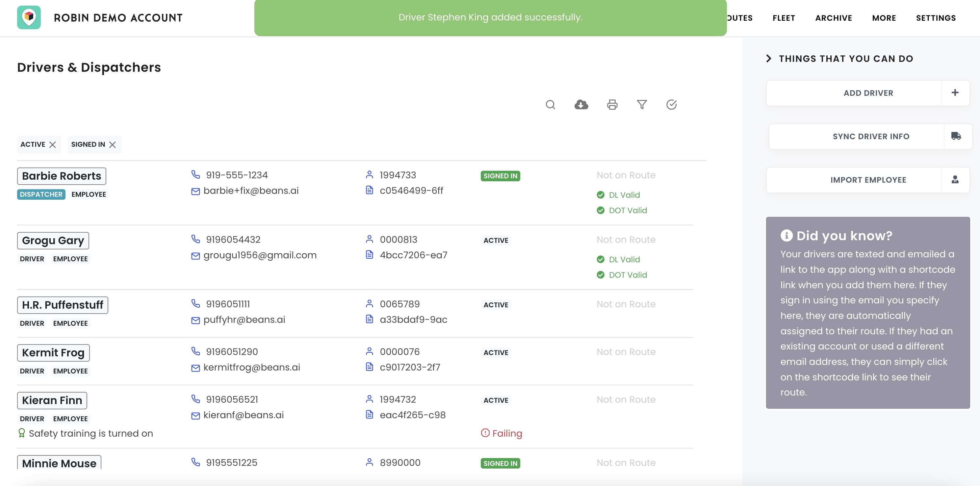Click H.R. Puffenstuff phone icon

coord(195,303)
